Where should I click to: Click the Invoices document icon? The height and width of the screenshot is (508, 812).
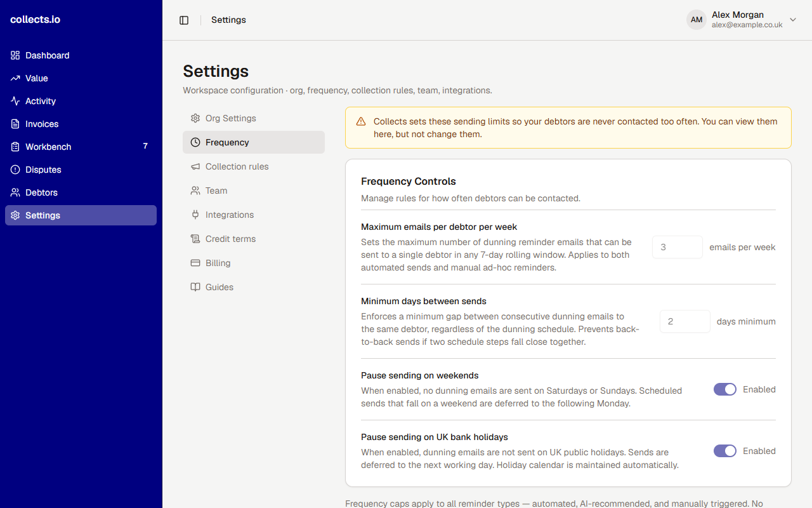15,124
